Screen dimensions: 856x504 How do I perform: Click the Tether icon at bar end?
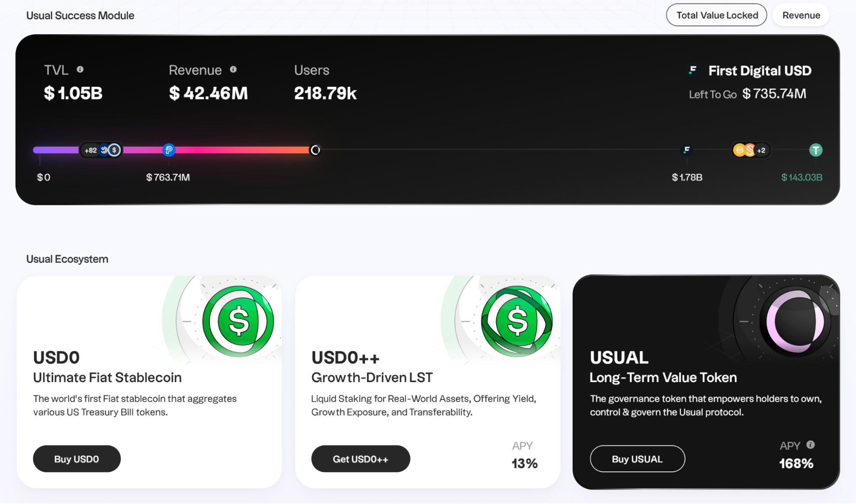coord(815,150)
